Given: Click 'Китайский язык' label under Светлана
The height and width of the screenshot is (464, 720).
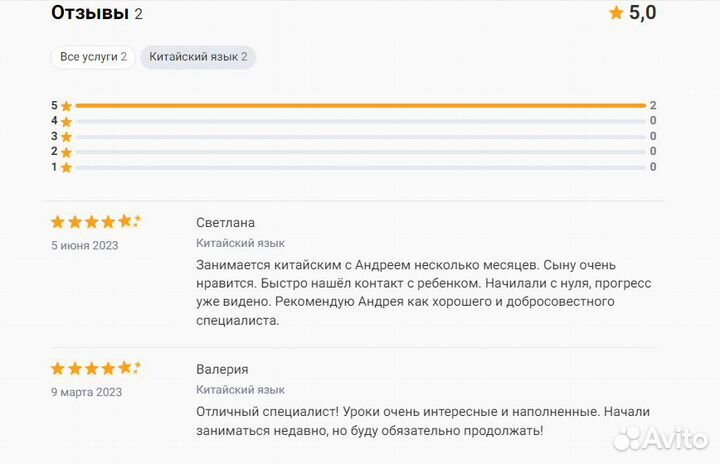Looking at the screenshot, I should pos(240,243).
